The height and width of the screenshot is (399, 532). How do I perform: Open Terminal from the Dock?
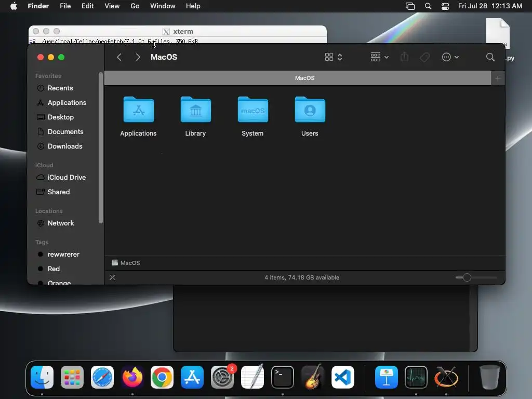[282, 377]
